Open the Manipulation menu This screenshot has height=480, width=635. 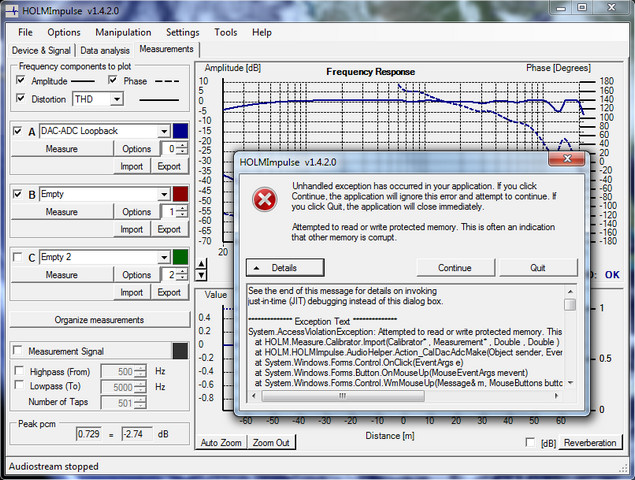coord(123,32)
